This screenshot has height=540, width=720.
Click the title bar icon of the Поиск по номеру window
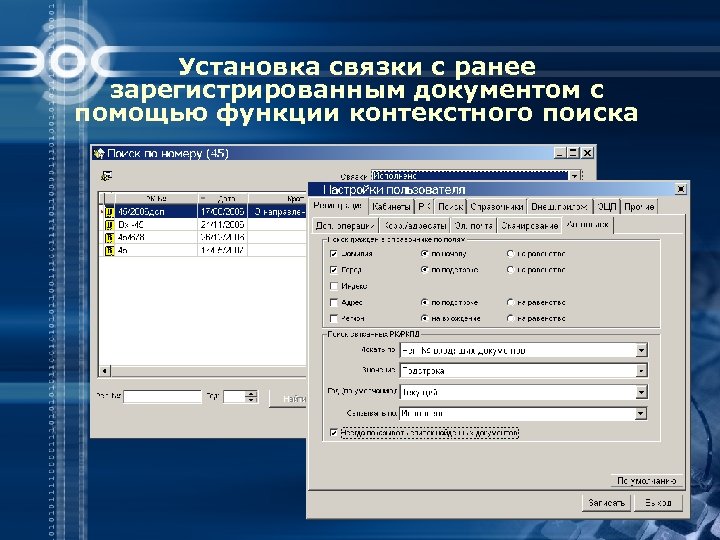click(x=99, y=153)
